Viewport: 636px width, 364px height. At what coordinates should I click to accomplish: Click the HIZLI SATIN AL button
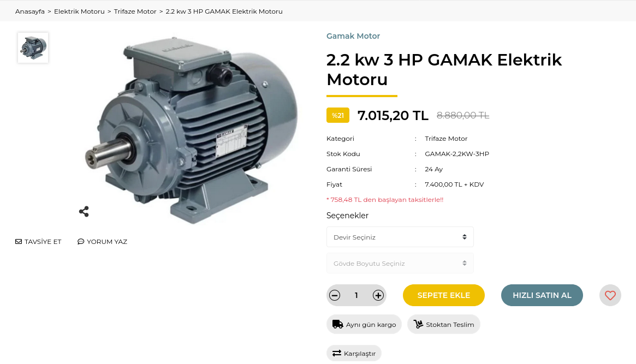pos(542,295)
